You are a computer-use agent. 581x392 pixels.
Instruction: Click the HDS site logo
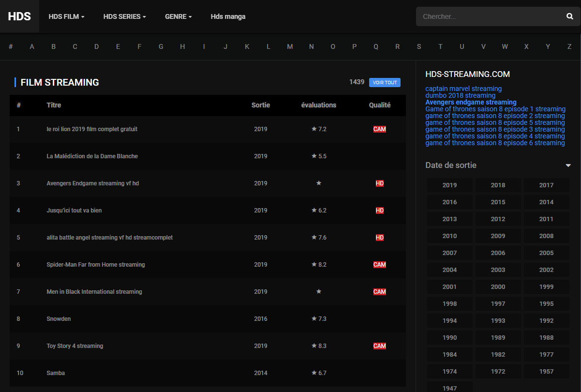[x=19, y=16]
